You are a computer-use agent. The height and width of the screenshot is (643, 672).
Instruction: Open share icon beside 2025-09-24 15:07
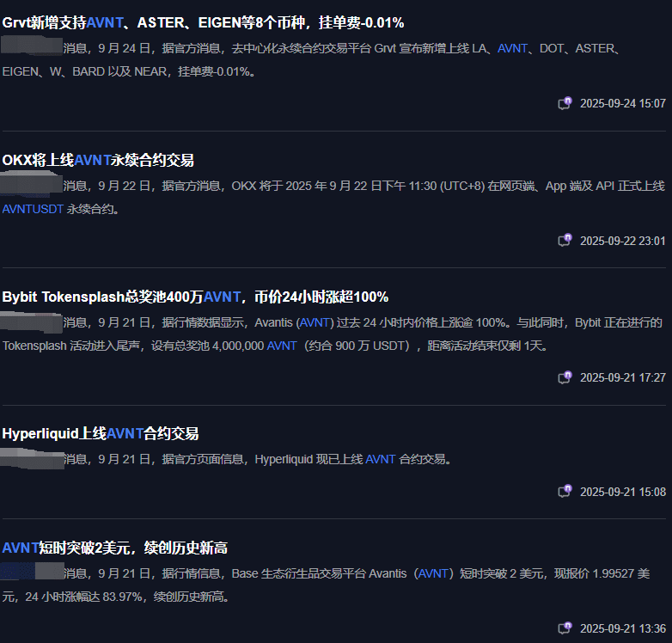click(565, 103)
